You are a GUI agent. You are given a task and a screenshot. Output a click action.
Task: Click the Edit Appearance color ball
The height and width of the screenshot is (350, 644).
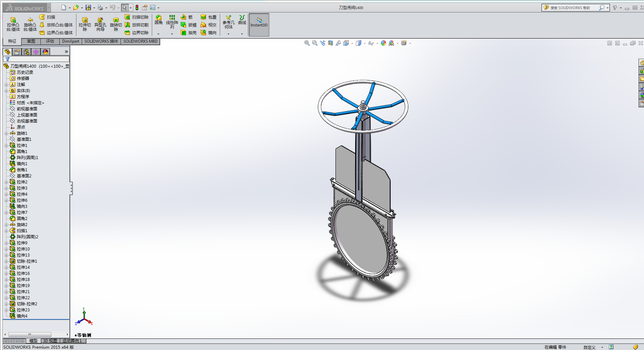pos(383,43)
